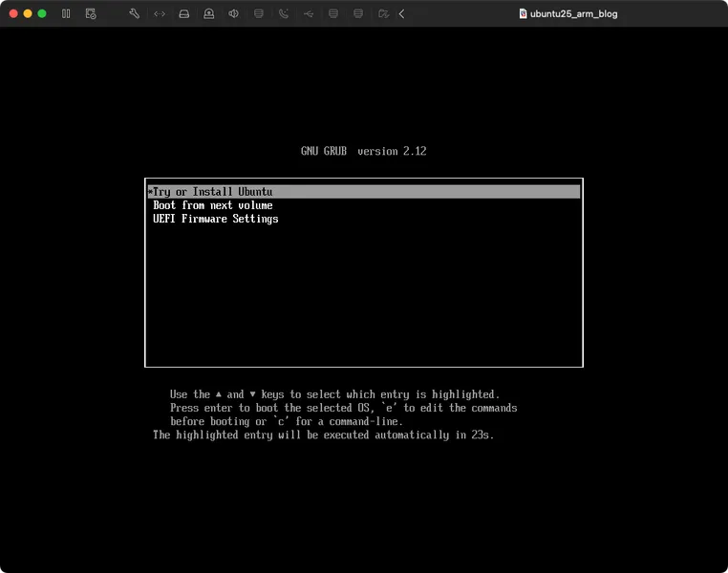Image resolution: width=728 pixels, height=573 pixels.
Task: Click "GNU GRUB version 2.12" header text
Action: pyautogui.click(x=364, y=151)
